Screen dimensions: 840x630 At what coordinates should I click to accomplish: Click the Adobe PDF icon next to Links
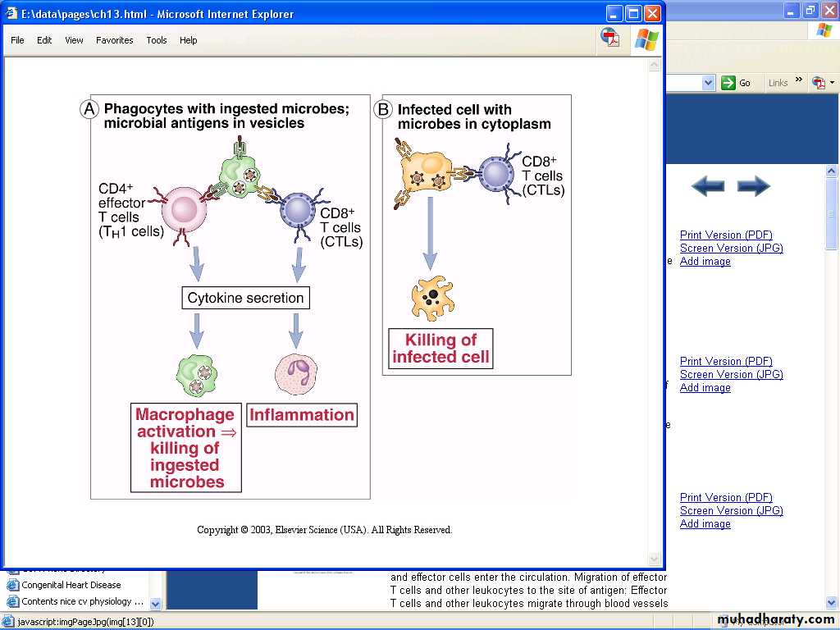(x=818, y=83)
